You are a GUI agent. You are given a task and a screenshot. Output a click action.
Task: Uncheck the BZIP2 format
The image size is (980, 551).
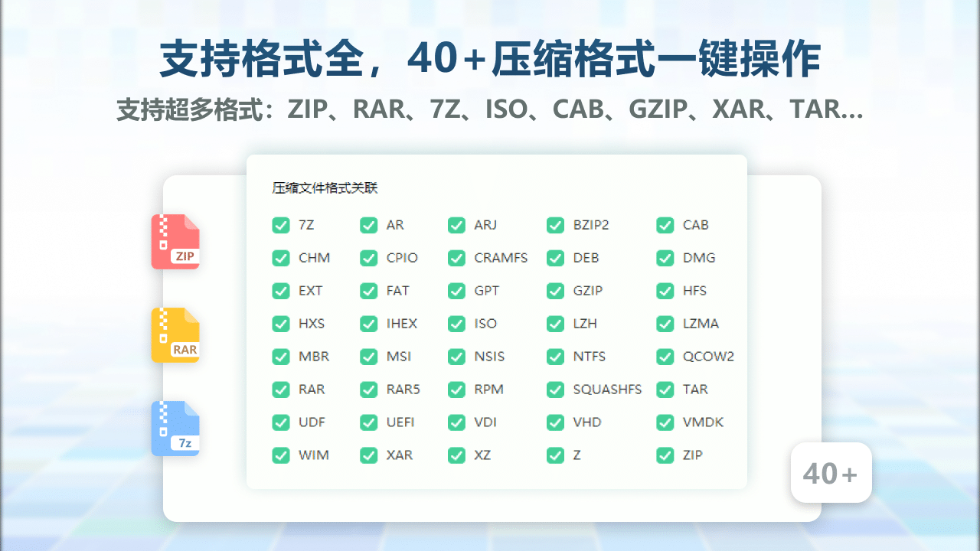click(555, 225)
